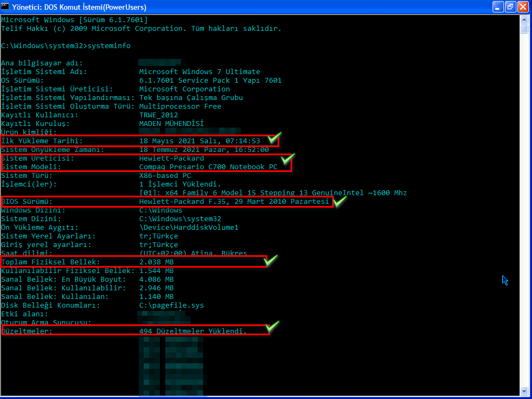
Task: Click the 'OS Sürümü:' label
Action: pyautogui.click(x=22, y=81)
